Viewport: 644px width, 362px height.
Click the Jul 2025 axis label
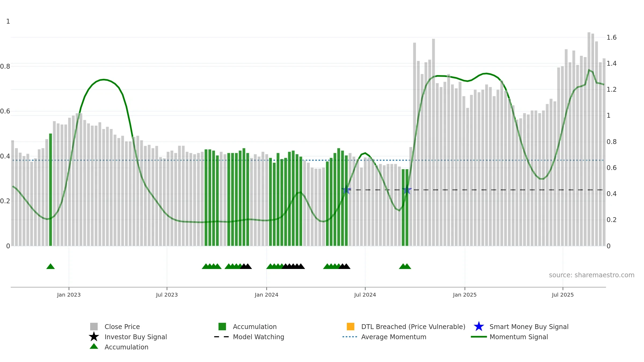click(563, 295)
